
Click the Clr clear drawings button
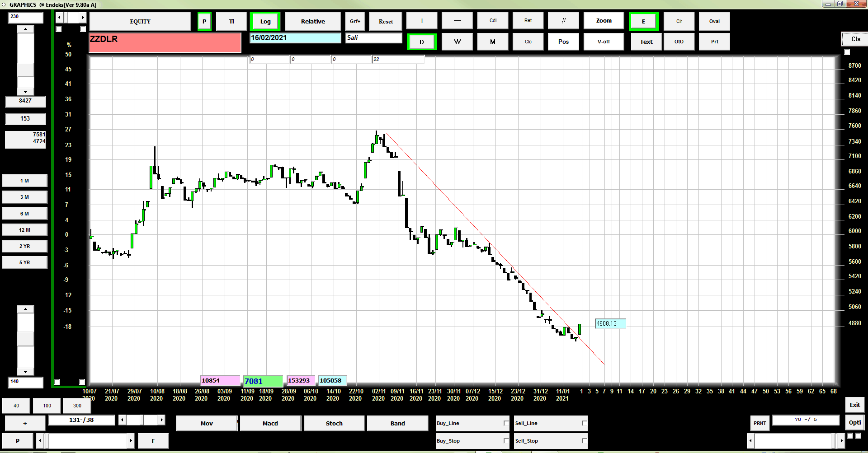(679, 21)
